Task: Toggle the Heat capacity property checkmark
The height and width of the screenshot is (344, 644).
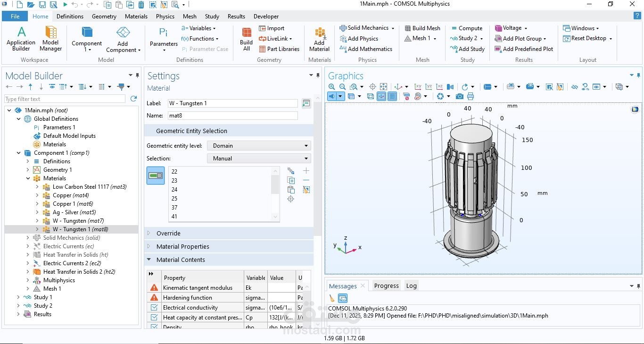Action: 154,318
